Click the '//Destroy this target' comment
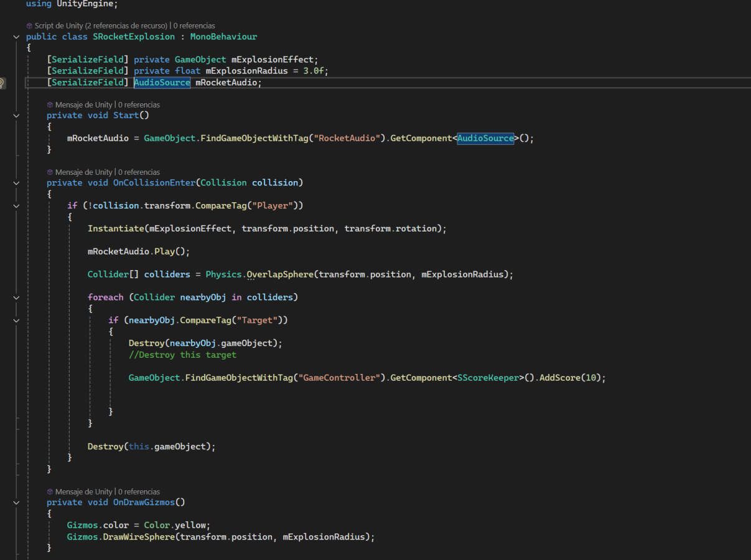The width and height of the screenshot is (751, 560). (182, 355)
